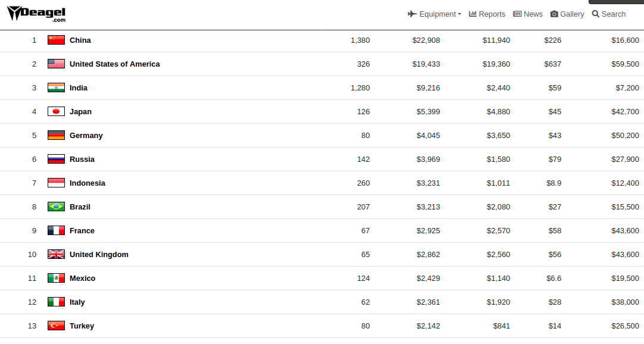Open the Italy country page
The height and width of the screenshot is (344, 644).
click(x=77, y=302)
